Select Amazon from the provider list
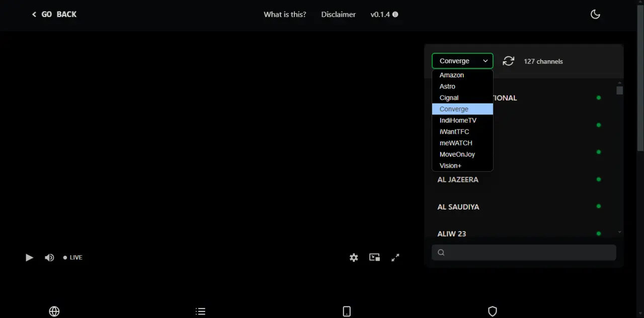This screenshot has width=644, height=318. tap(462, 75)
